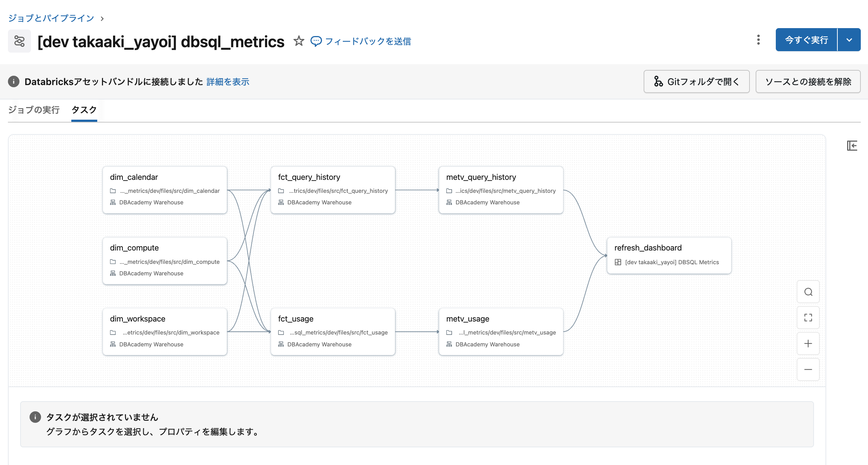Open the フィードバックを送信 link

pyautogui.click(x=367, y=41)
